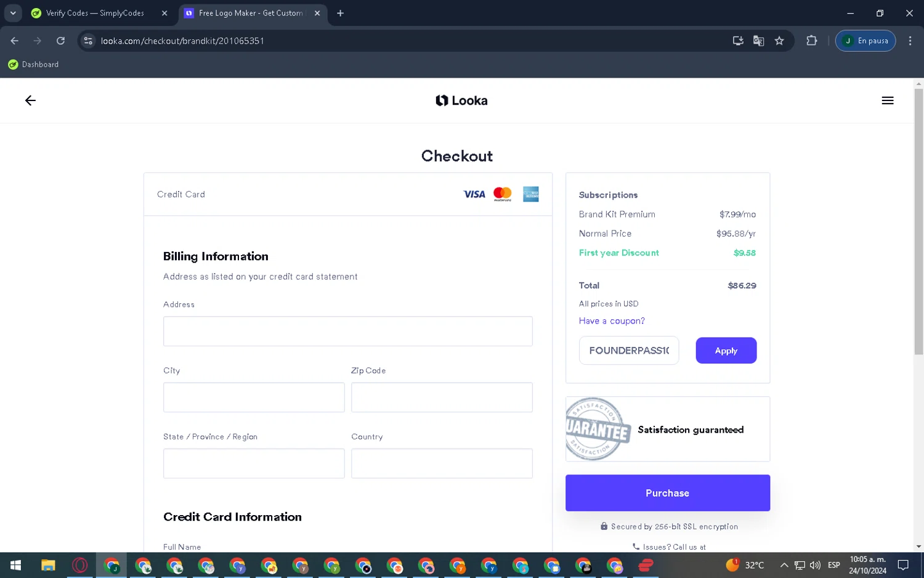Click the Credit Card section label
The width and height of the screenshot is (924, 578).
(180, 194)
